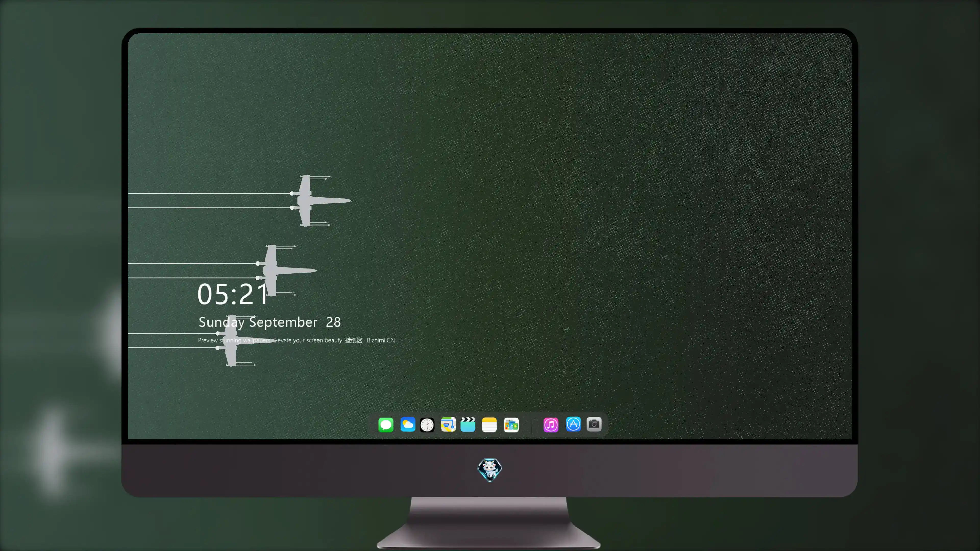Open the Videos clapperboard app
The width and height of the screenshot is (980, 551).
coord(468,424)
